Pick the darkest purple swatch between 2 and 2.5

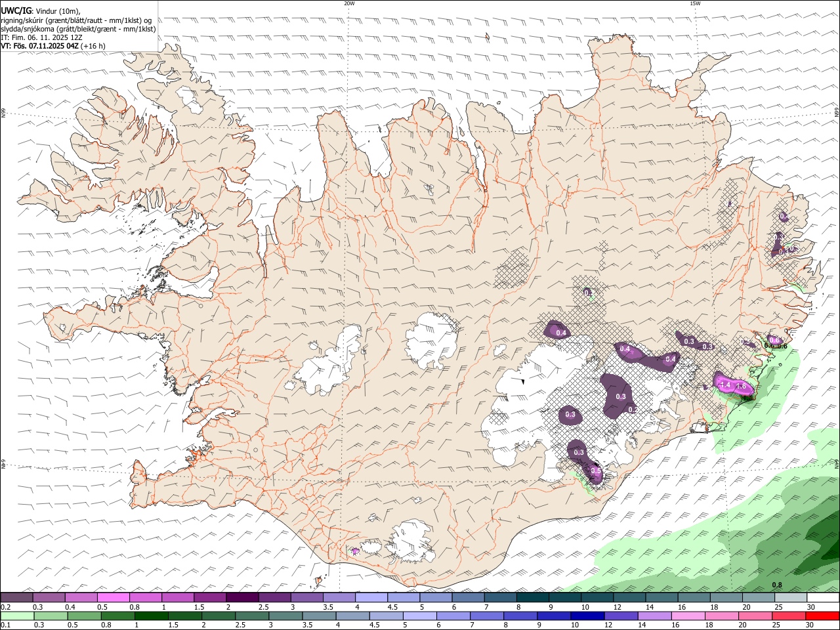click(x=242, y=598)
